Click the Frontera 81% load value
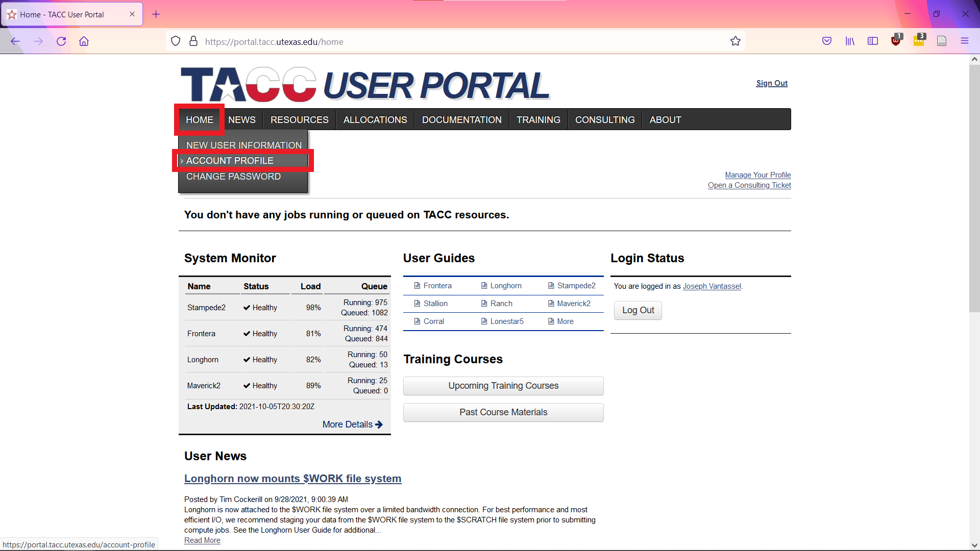Screen dimensions: 980x551 (313, 334)
